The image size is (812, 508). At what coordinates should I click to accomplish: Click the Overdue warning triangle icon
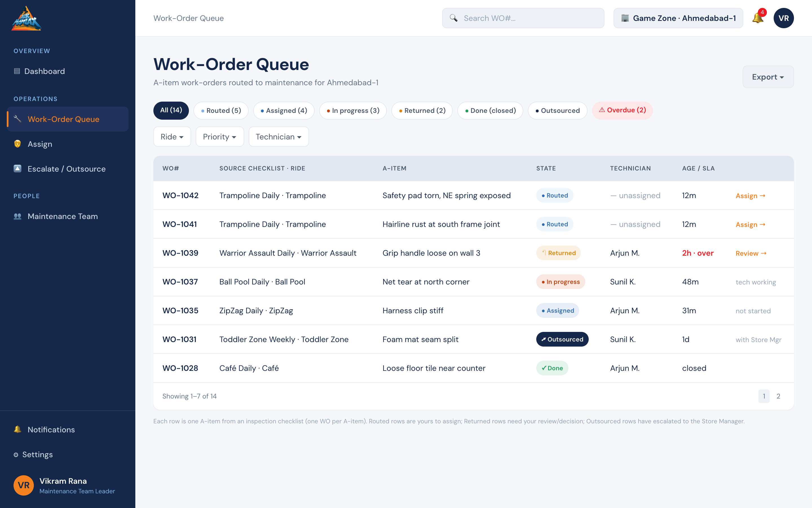coord(602,110)
